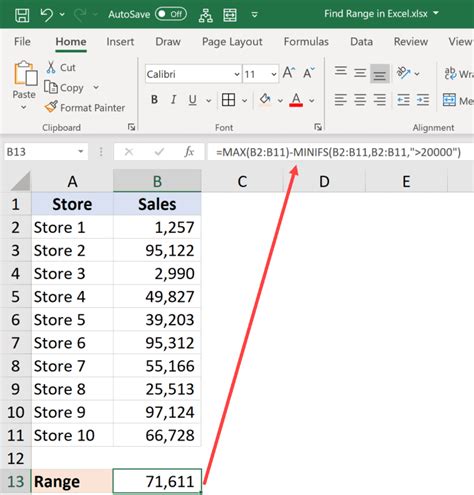This screenshot has height=495, width=474.
Task: Expand underline style options arrow
Action: pyautogui.click(x=209, y=100)
